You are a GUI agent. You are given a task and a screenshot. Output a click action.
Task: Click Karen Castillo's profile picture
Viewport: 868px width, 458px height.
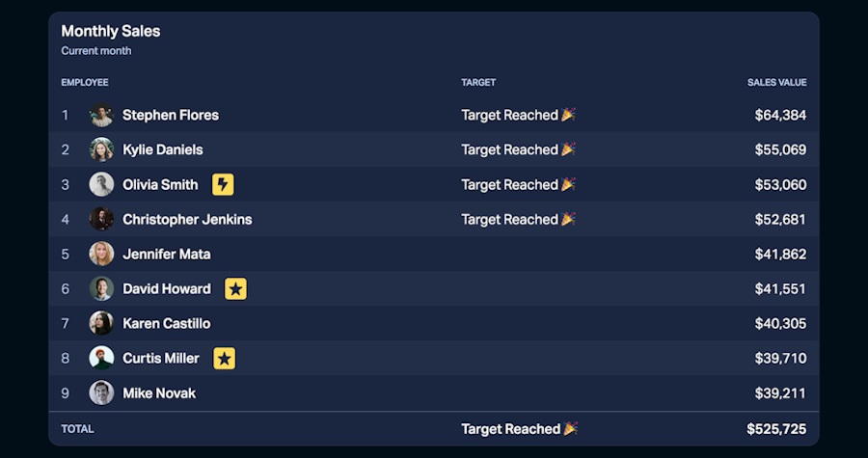pos(101,324)
